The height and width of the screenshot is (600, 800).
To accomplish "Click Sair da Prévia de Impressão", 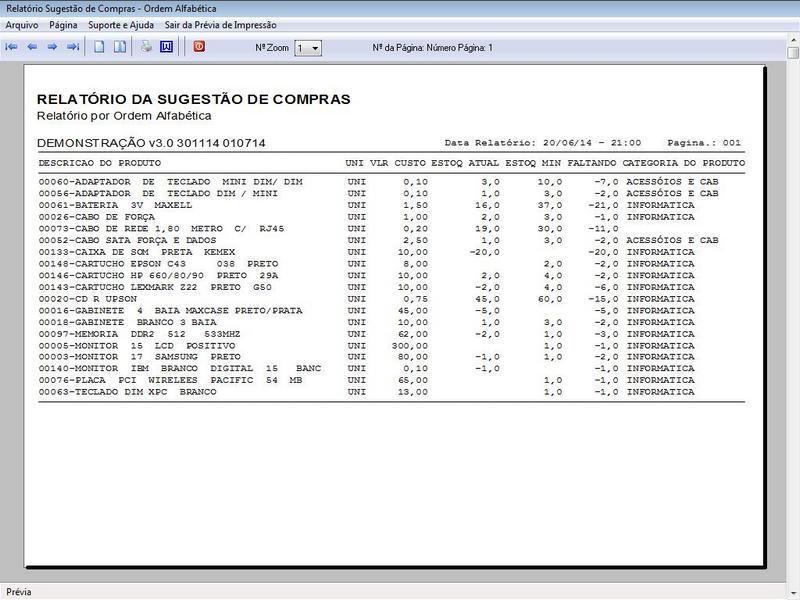I will pyautogui.click(x=220, y=25).
